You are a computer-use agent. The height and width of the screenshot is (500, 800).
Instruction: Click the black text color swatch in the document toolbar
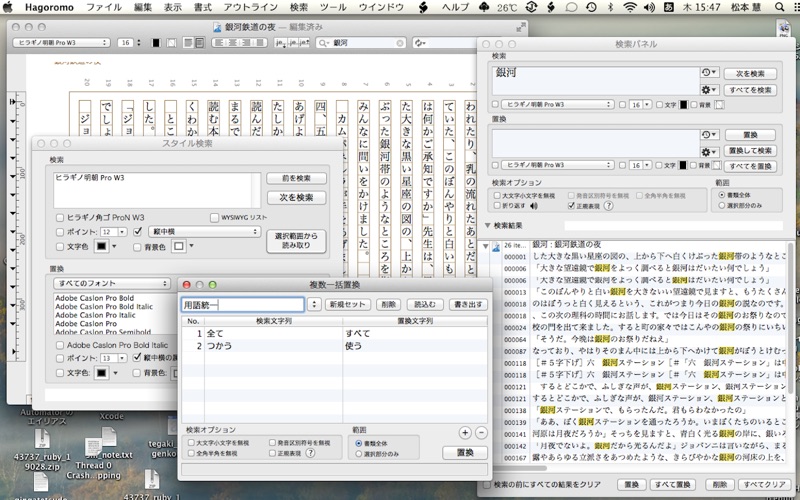tap(156, 43)
